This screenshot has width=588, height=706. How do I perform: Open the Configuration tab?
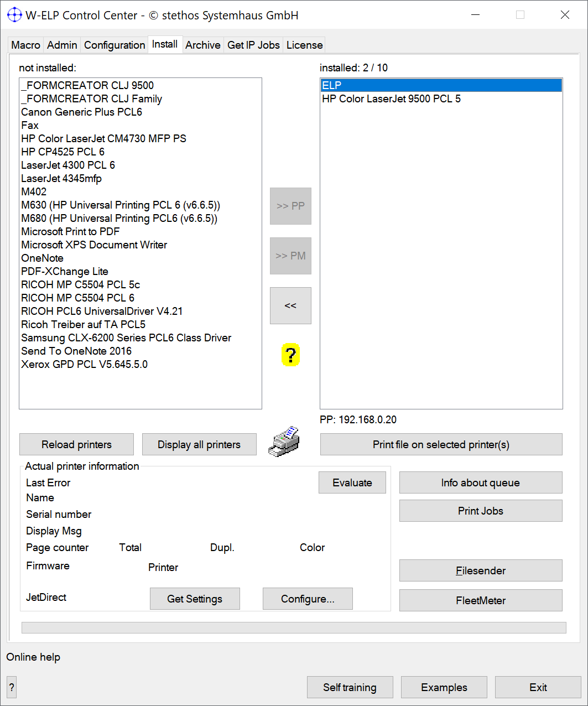pos(115,45)
